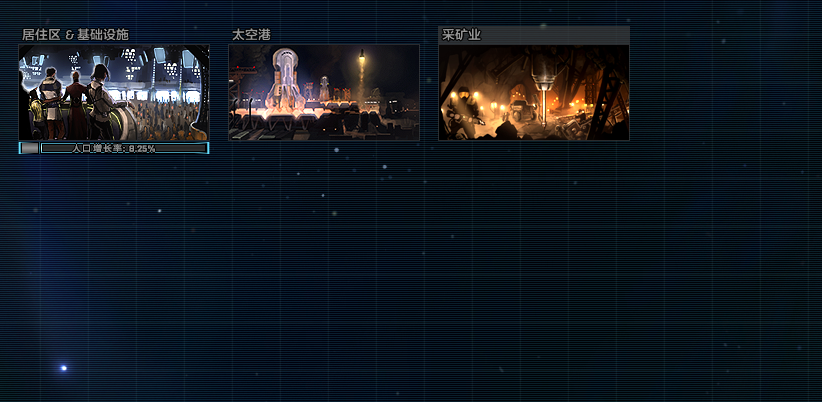
Task: Click the left figure in striped sweater
Action: (x=51, y=103)
